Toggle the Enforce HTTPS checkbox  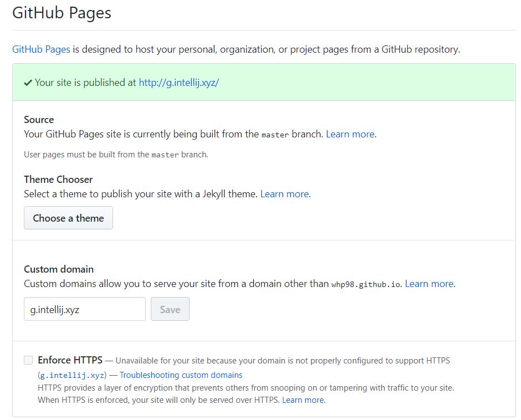click(28, 360)
